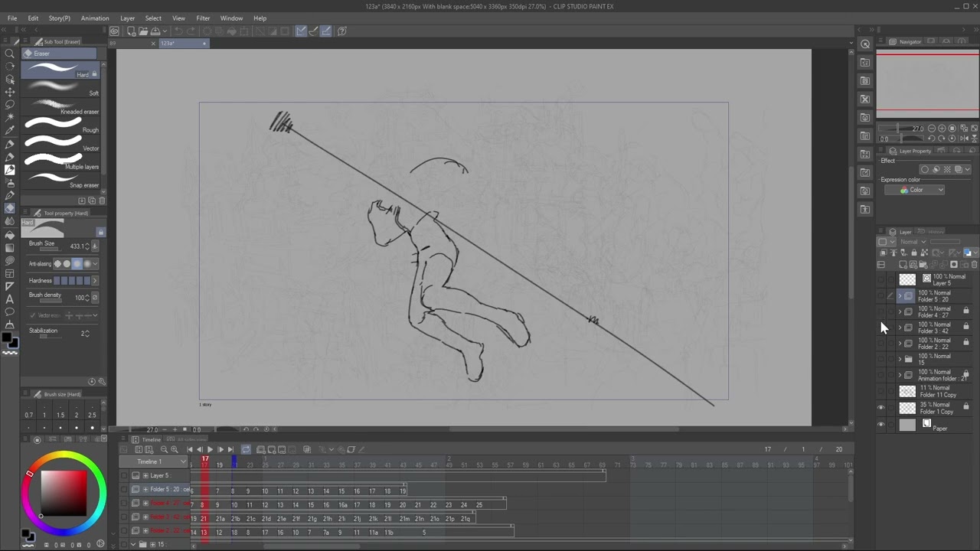980x551 pixels.
Task: Zoom in the timeline with the magnifier plus
Action: 175,450
